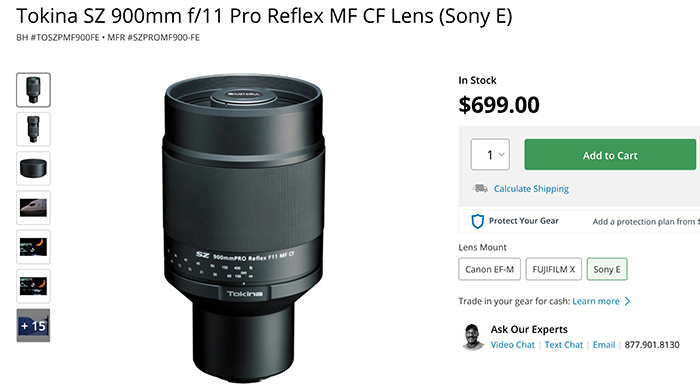Choose the Canon EF-M lens mount
The image size is (700, 388).
[x=489, y=269]
